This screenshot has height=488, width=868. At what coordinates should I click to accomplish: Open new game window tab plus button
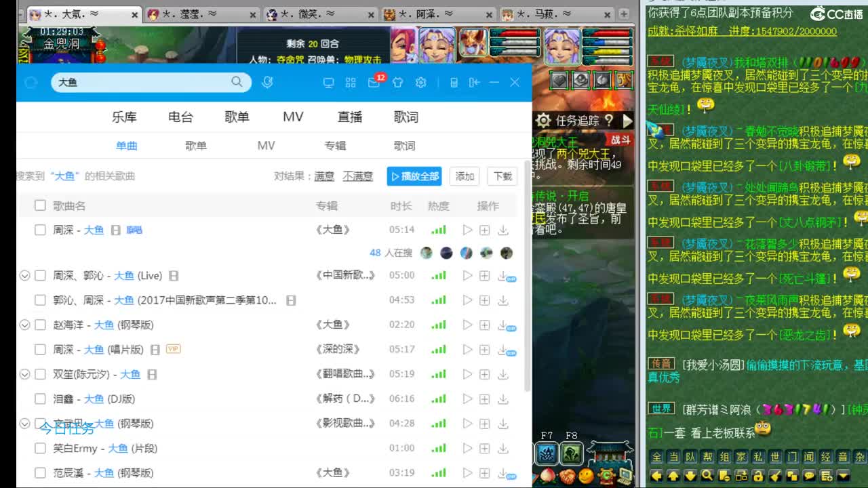click(623, 14)
